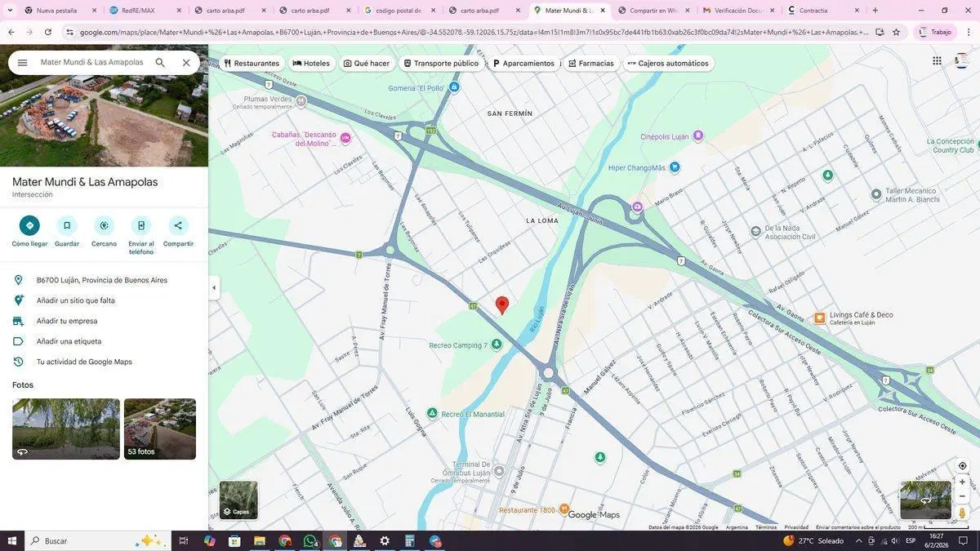The height and width of the screenshot is (551, 980).
Task: Click the address bar URL
Action: point(474,32)
